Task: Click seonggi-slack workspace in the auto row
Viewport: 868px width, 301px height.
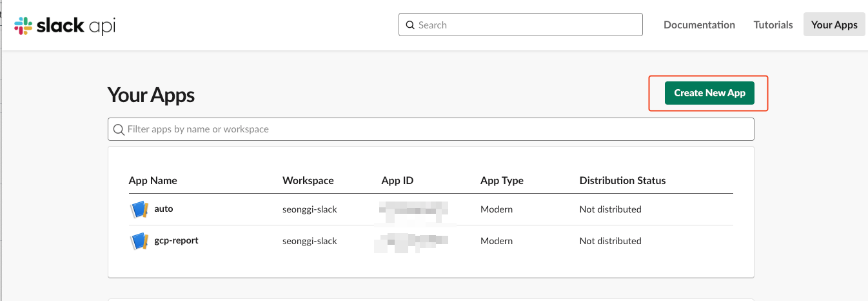Action: point(310,209)
